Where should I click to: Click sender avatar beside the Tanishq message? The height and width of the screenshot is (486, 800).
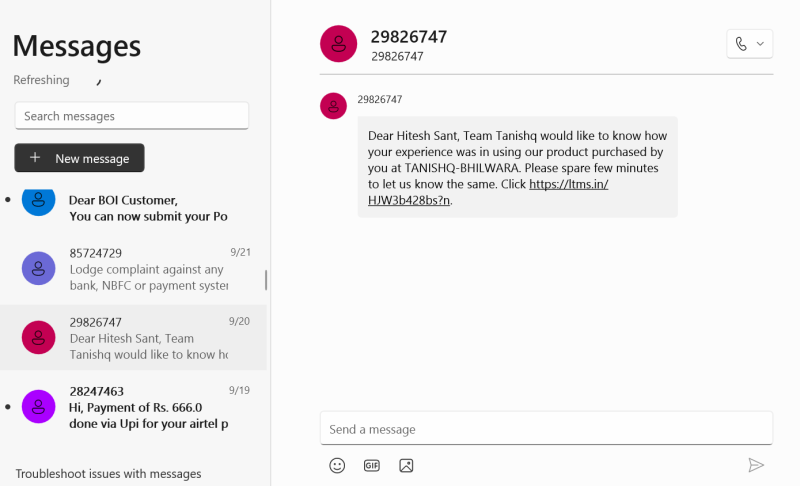point(333,105)
